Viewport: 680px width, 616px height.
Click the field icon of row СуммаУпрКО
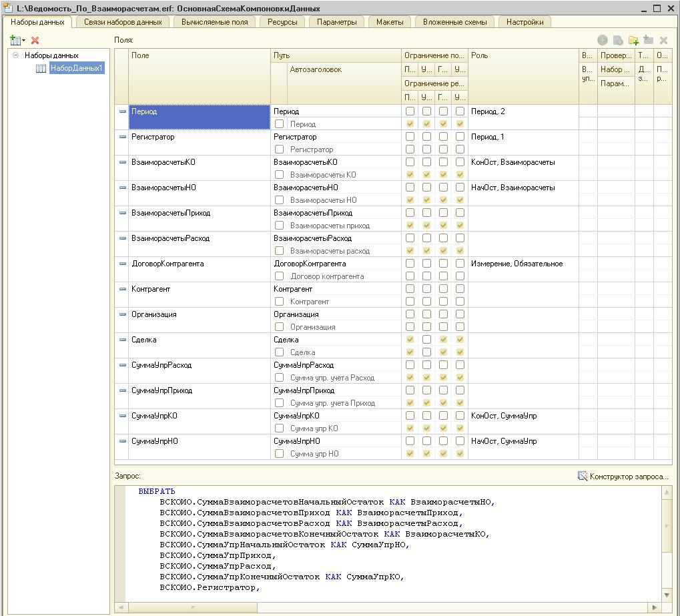(x=123, y=416)
